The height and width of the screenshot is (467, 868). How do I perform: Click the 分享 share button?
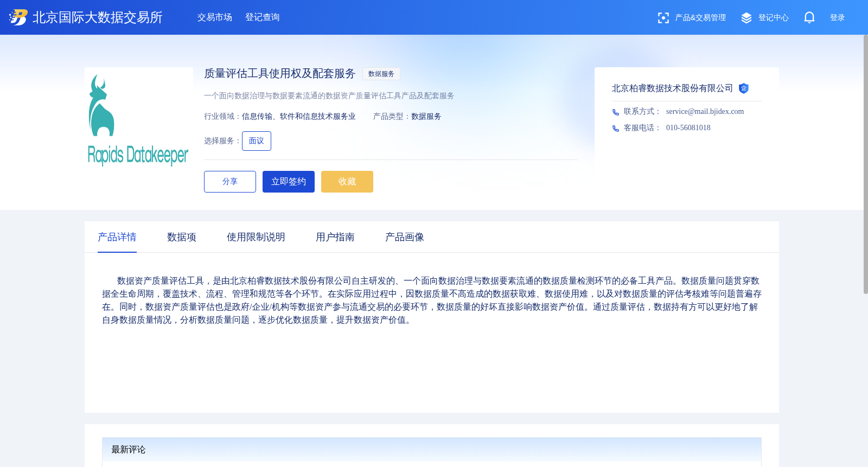coord(230,182)
